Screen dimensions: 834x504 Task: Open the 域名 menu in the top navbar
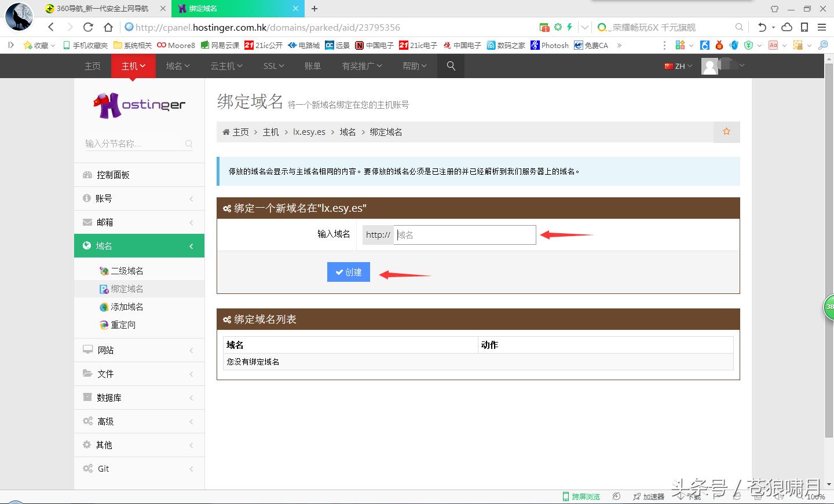click(177, 65)
